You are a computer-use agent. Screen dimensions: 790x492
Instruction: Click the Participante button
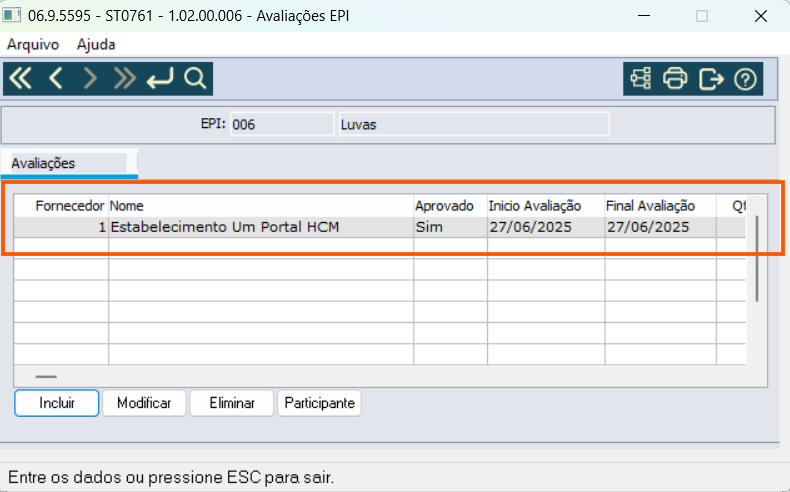click(x=319, y=403)
